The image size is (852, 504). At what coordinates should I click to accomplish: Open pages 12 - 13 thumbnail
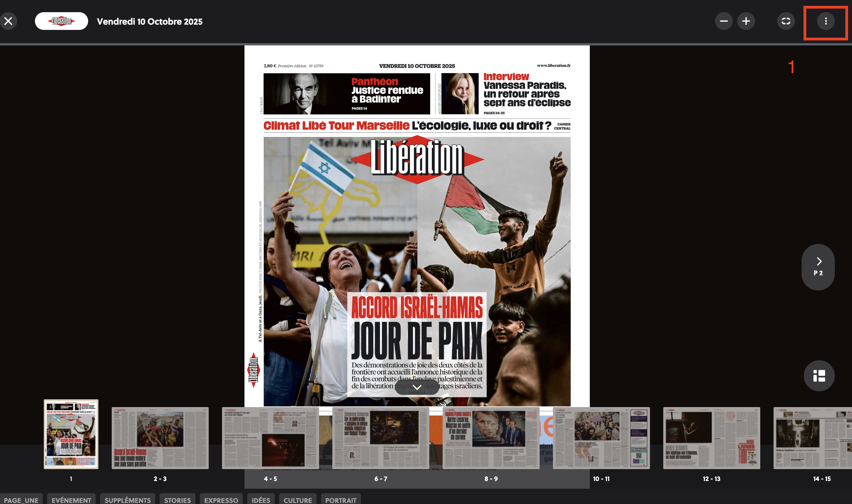click(712, 438)
